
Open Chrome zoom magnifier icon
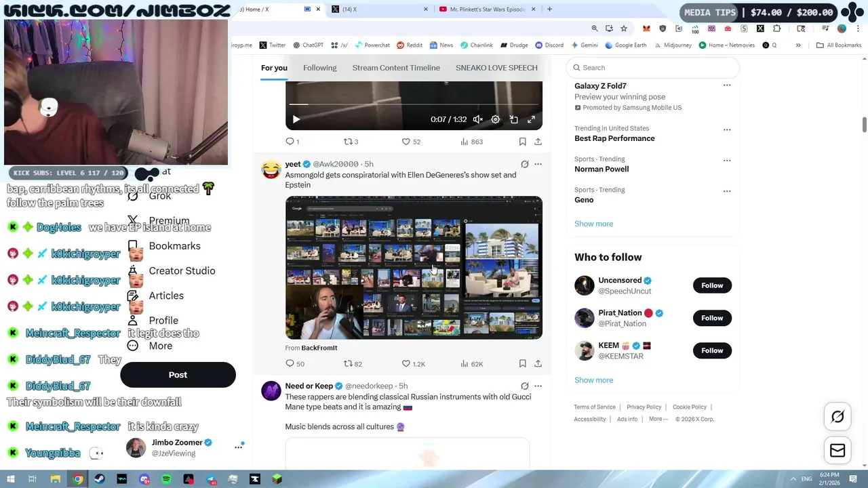coord(595,28)
